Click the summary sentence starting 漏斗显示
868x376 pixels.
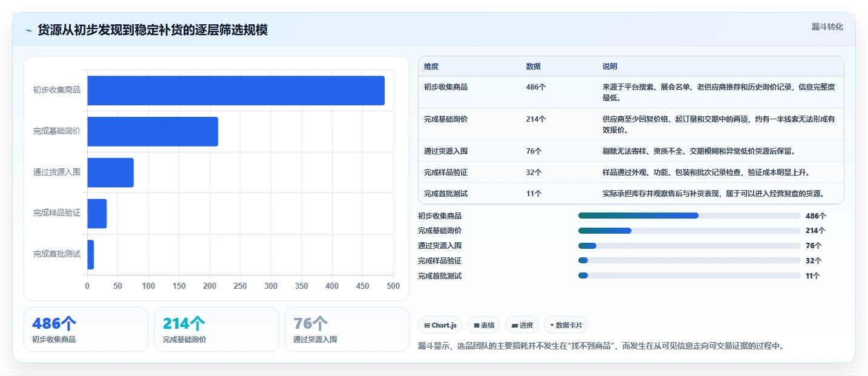601,346
